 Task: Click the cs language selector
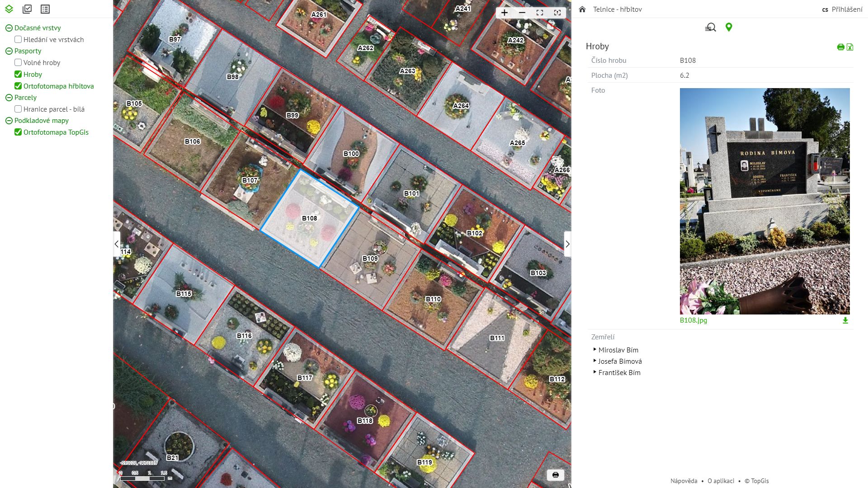[x=825, y=9]
